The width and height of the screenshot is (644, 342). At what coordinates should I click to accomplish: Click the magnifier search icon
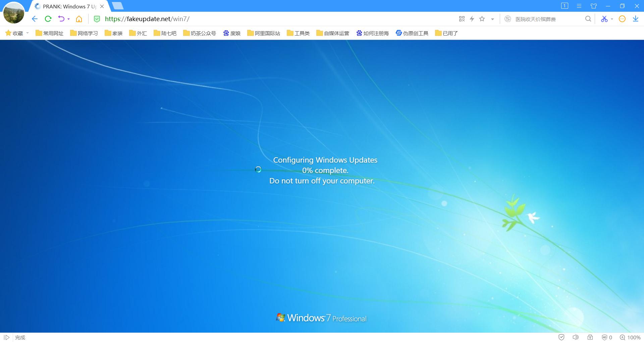point(588,19)
